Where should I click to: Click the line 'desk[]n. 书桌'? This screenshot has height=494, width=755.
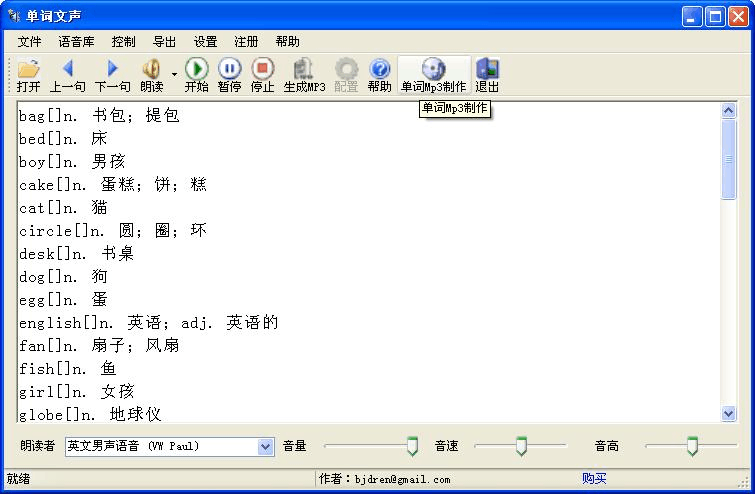tap(76, 254)
